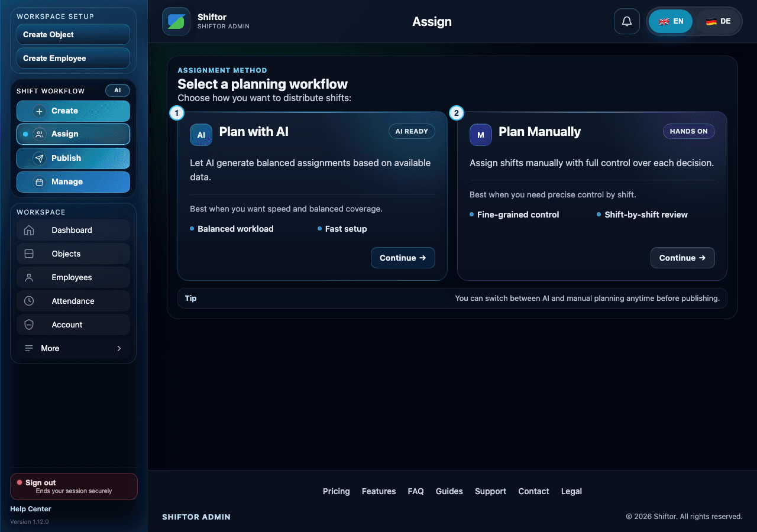Click the Shiftor logo icon
Viewport: 757px width, 532px height.
pyautogui.click(x=176, y=21)
